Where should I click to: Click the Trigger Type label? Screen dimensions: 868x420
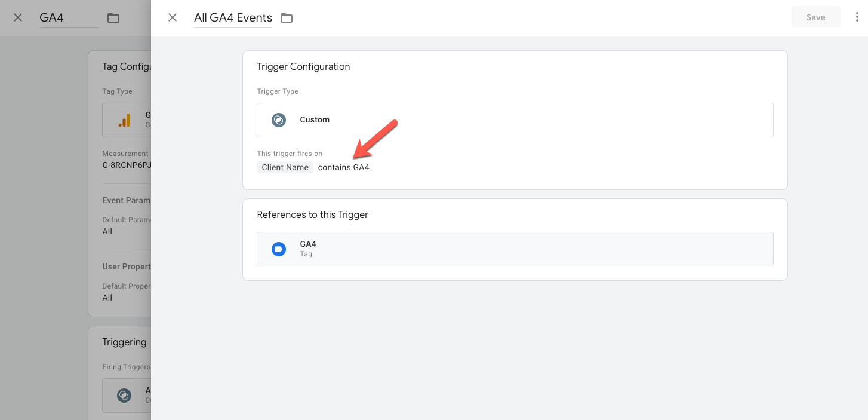pyautogui.click(x=278, y=91)
